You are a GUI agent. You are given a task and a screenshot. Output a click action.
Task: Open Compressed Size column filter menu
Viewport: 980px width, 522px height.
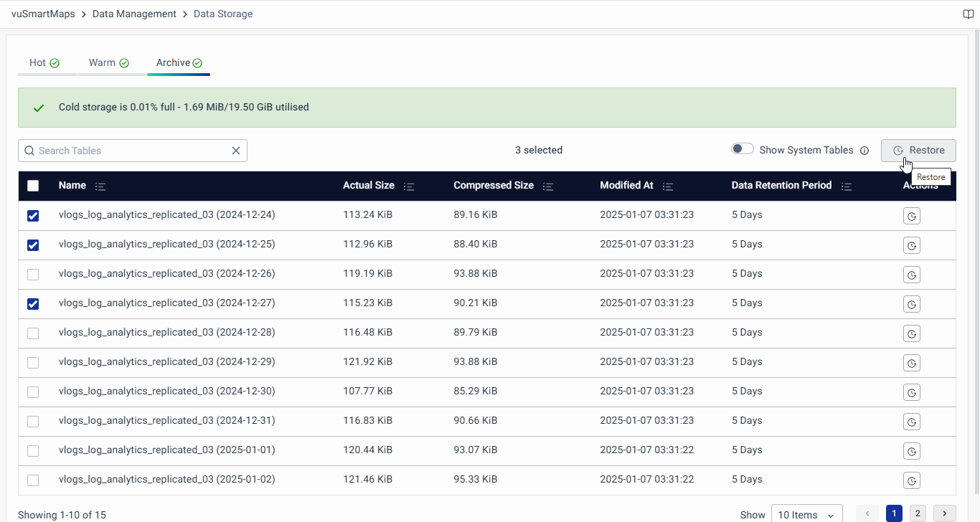(548, 186)
